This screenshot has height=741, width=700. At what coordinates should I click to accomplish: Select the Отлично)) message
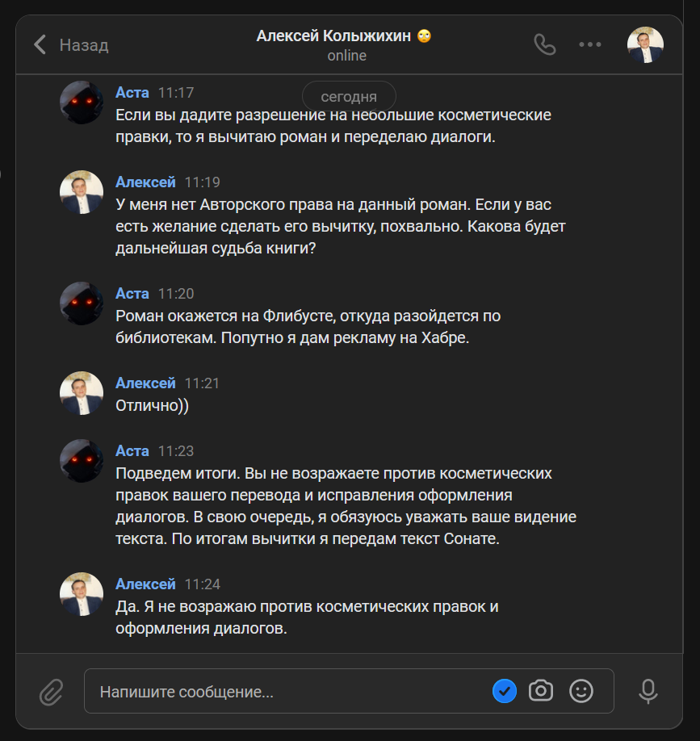click(x=153, y=406)
